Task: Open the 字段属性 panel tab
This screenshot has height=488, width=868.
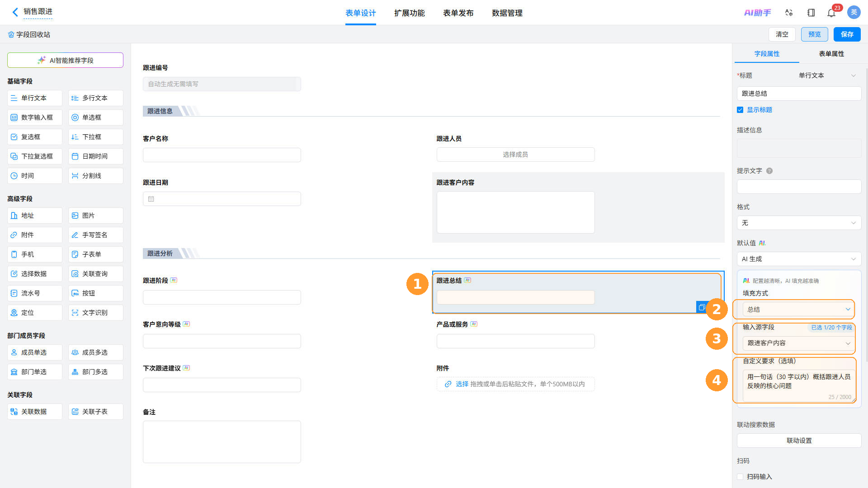Action: (767, 54)
